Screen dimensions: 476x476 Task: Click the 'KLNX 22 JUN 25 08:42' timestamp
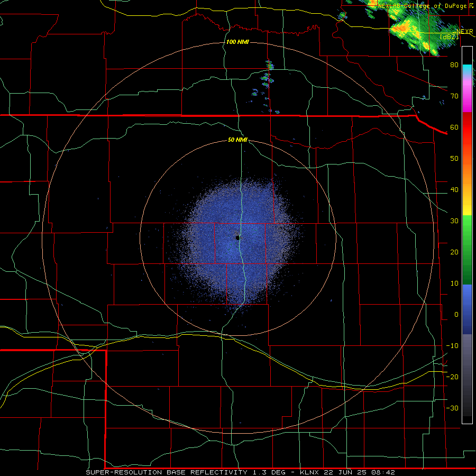pos(347,472)
